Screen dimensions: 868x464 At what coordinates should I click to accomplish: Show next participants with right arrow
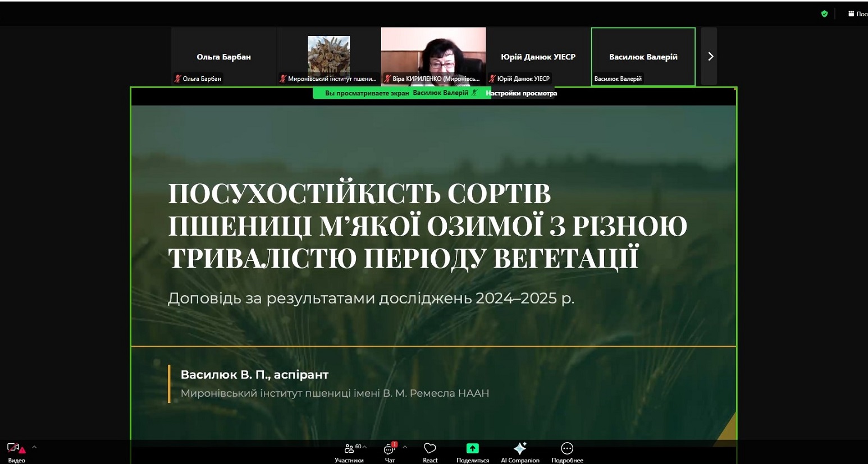pos(710,57)
